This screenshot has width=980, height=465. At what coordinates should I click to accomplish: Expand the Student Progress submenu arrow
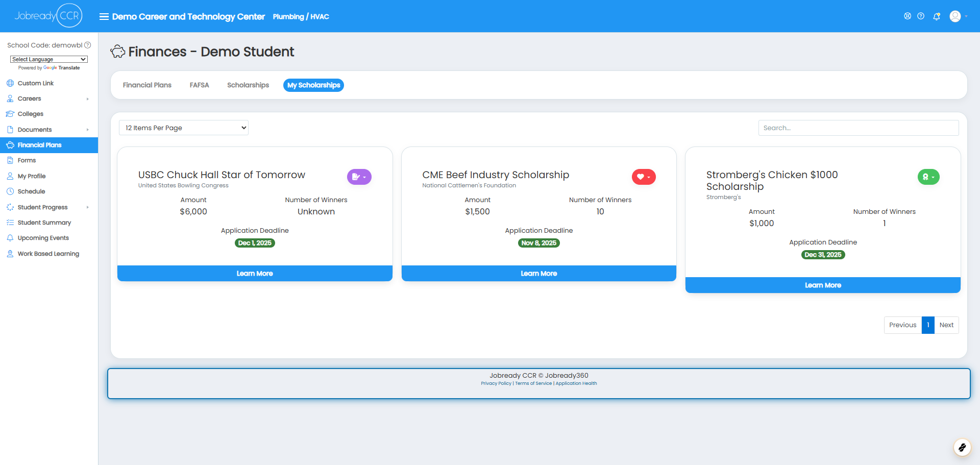[x=88, y=207]
